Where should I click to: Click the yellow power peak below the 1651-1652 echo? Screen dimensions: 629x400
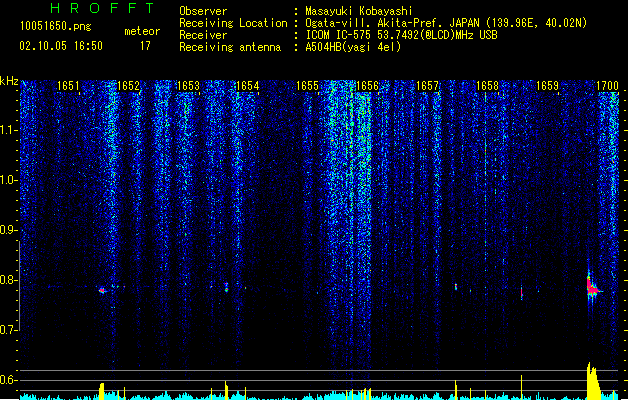(x=101, y=391)
